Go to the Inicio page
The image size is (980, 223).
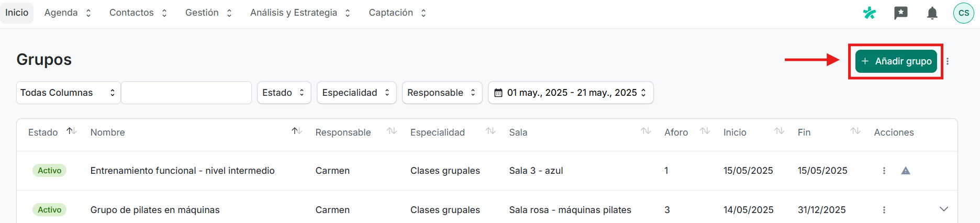click(x=17, y=13)
